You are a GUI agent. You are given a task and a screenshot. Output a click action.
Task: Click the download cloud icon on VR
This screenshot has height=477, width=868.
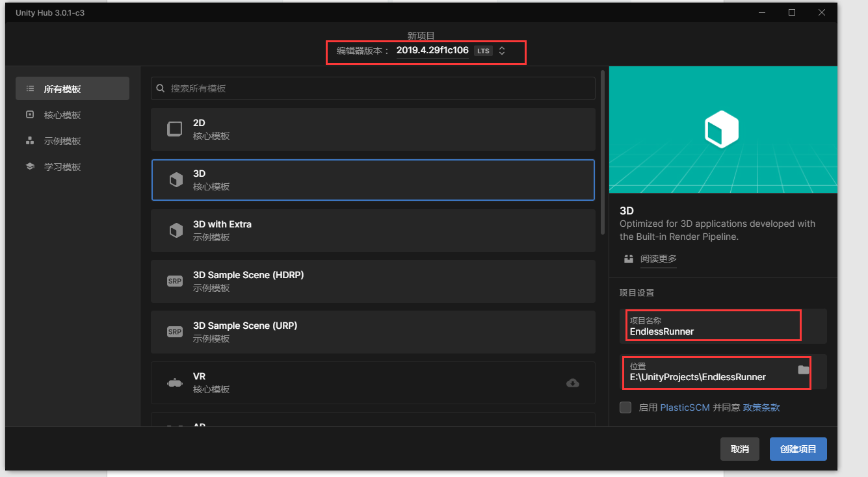click(x=573, y=383)
